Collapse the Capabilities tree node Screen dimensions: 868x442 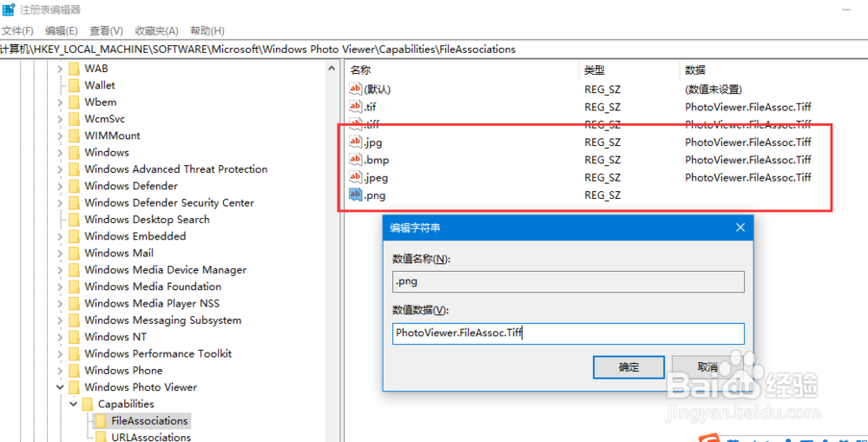[x=73, y=404]
